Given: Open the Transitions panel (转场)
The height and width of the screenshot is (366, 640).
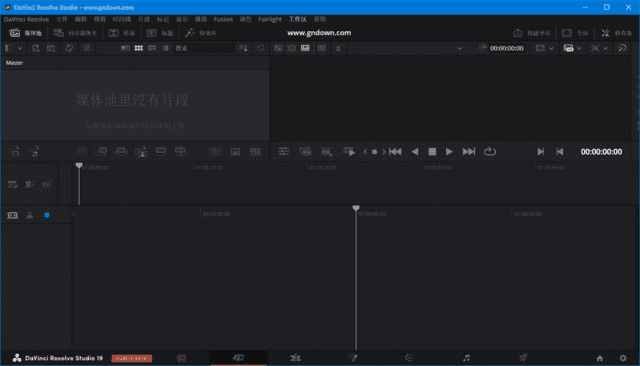Looking at the screenshot, I should point(122,33).
